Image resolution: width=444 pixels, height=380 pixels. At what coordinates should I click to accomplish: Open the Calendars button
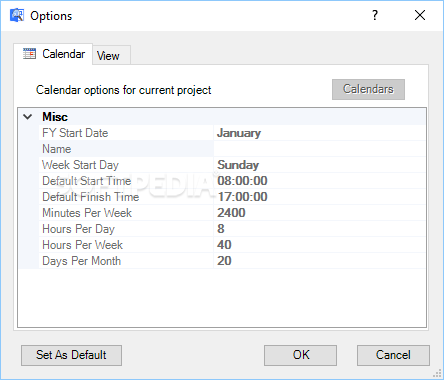pyautogui.click(x=368, y=89)
